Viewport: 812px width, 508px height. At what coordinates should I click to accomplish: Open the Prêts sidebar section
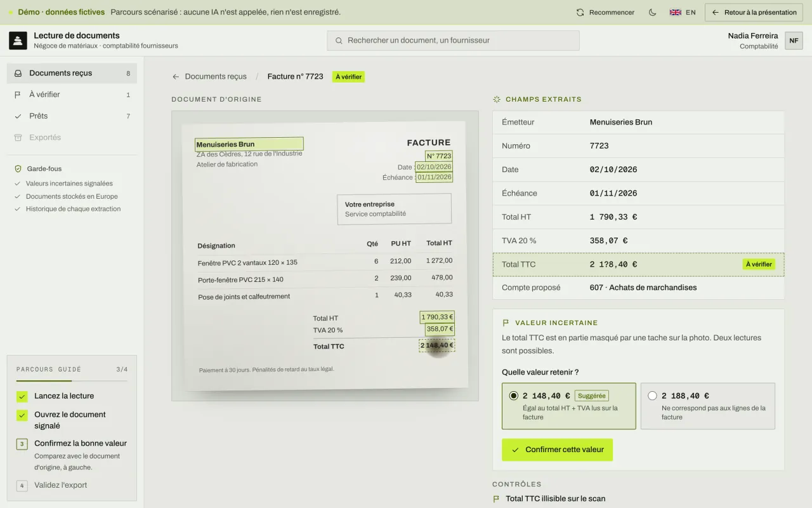point(72,116)
